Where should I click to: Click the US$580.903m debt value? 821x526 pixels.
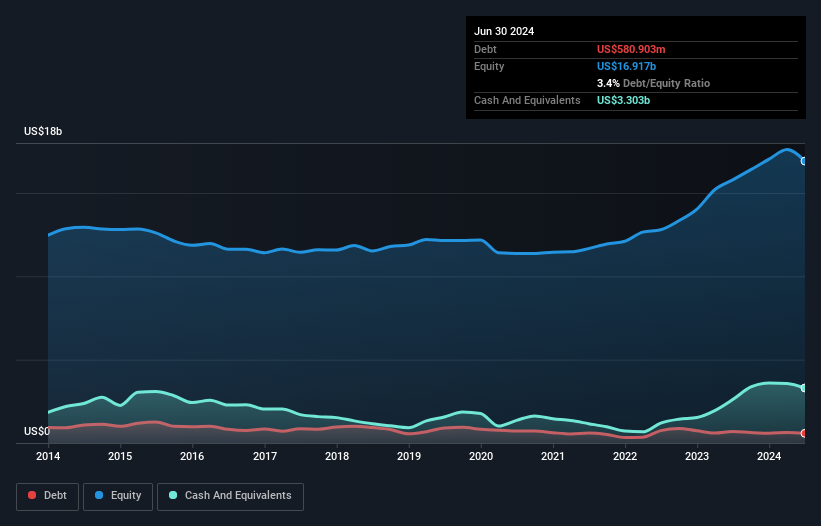pyautogui.click(x=631, y=49)
